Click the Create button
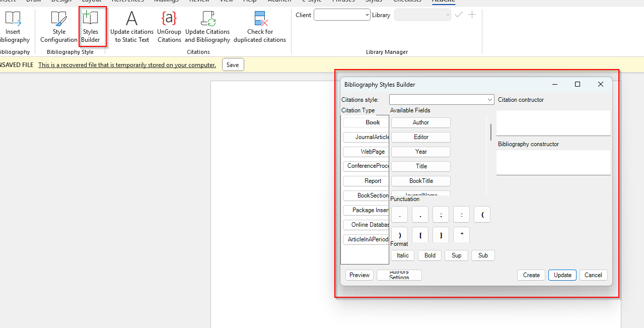 click(x=531, y=275)
